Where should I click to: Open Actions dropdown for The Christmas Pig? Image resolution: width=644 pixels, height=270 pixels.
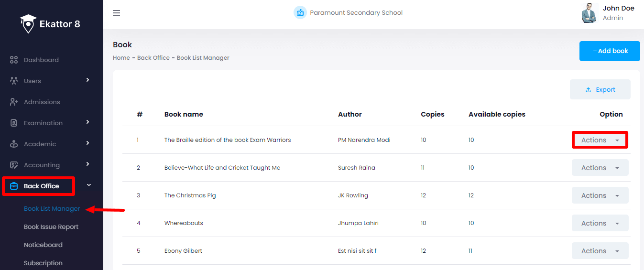(x=600, y=195)
